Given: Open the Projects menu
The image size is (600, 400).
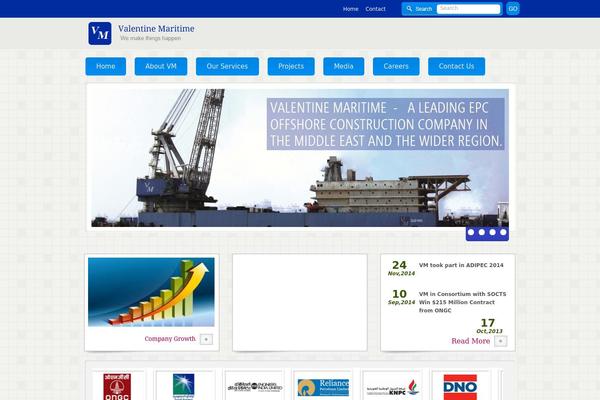Looking at the screenshot, I should coord(291,66).
